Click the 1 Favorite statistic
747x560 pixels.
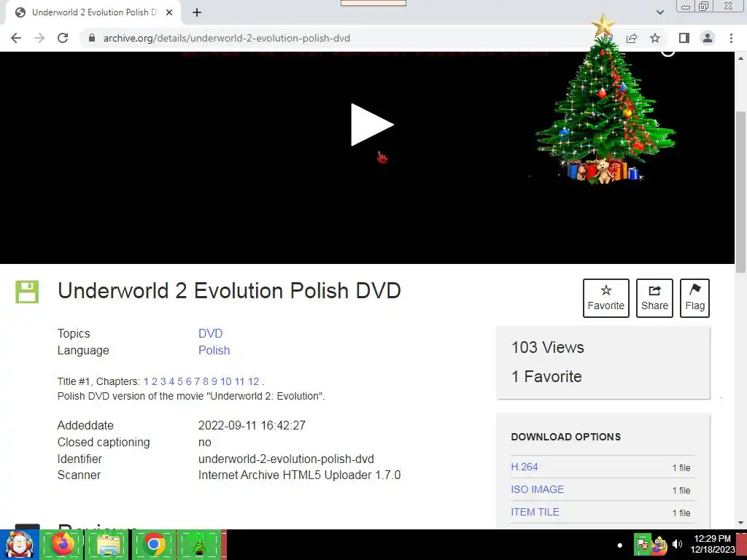tap(546, 377)
